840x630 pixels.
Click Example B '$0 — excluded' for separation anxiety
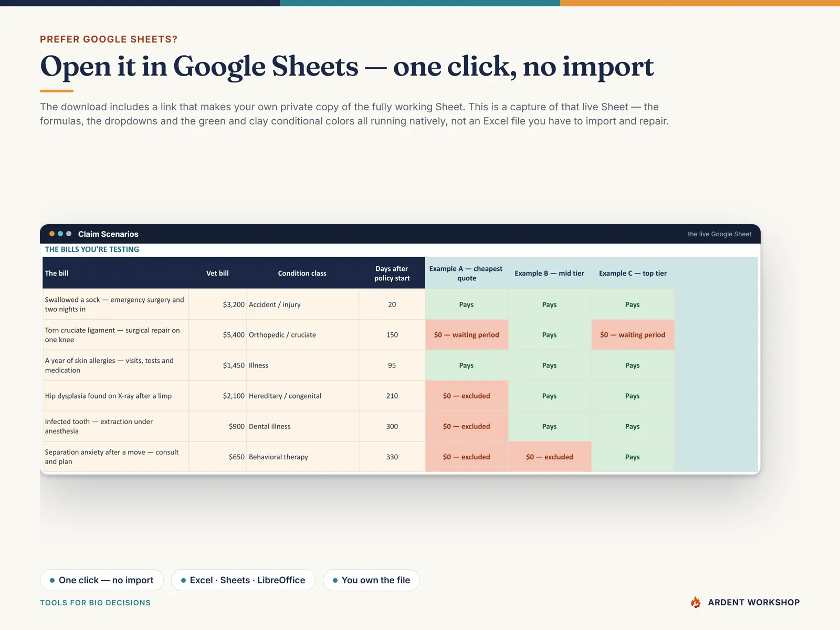[550, 457]
